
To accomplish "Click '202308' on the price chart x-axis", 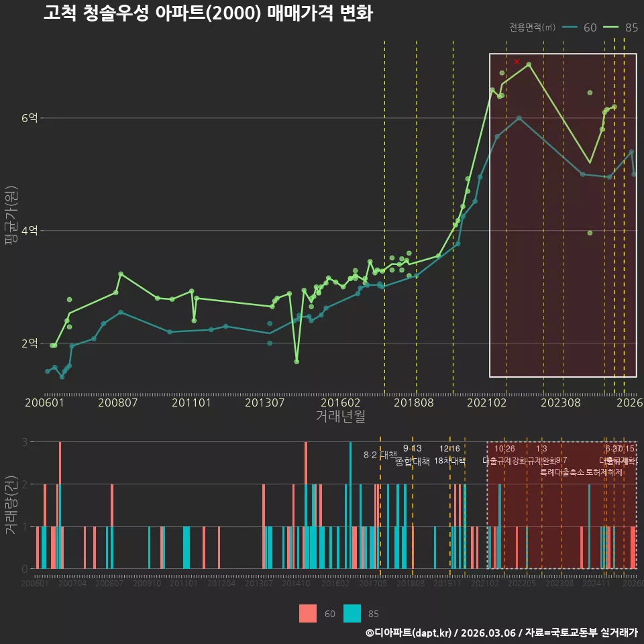I will (561, 402).
